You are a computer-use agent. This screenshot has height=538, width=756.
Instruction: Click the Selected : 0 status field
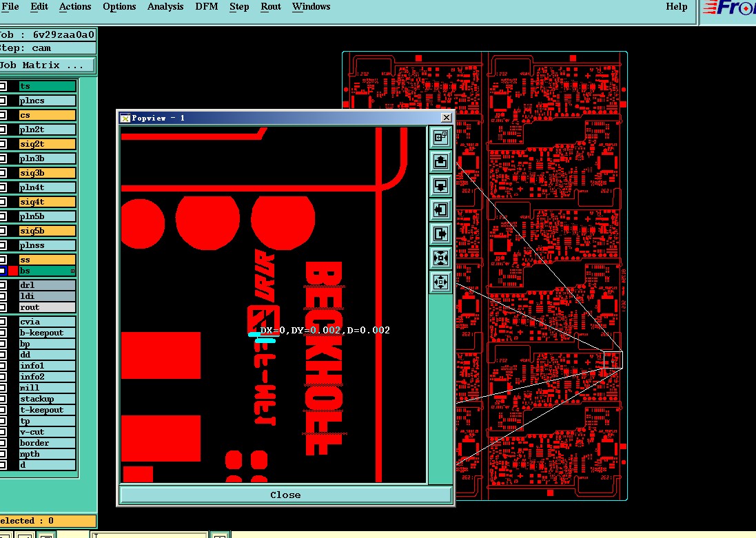(x=48, y=521)
